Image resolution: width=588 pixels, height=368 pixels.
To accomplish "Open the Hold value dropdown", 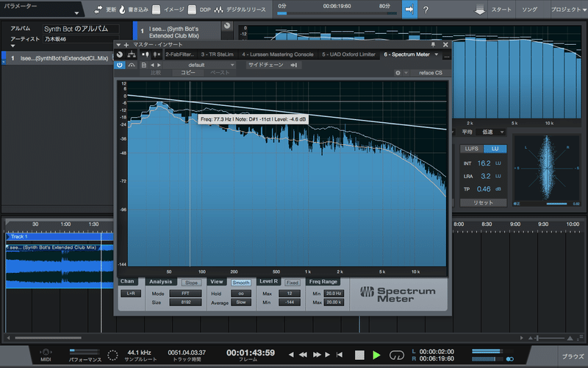I will 241,293.
